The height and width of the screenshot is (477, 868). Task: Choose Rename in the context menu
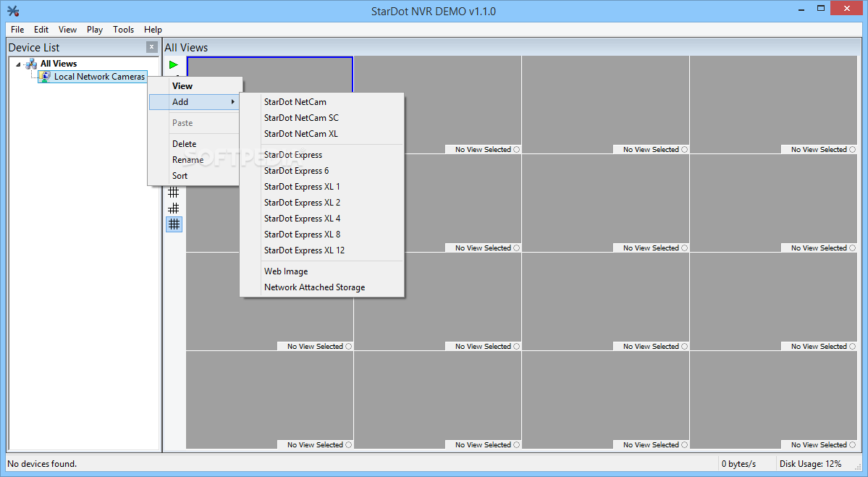point(194,159)
